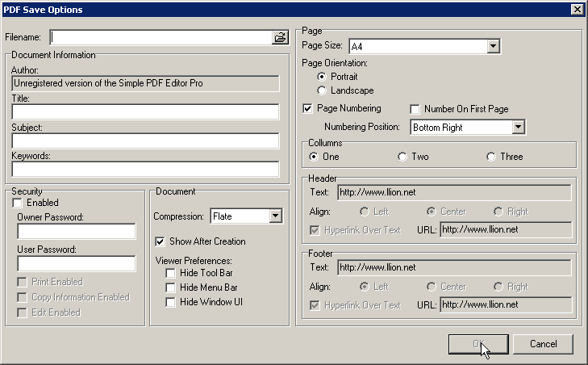
Task: Confirm with the OK button
Action: 478,344
